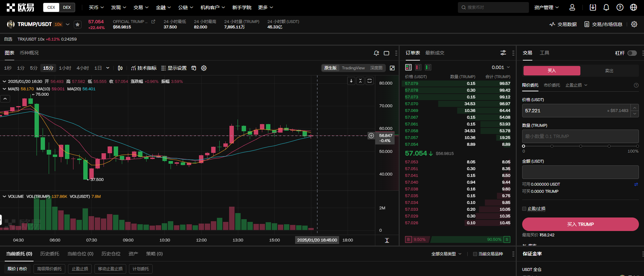Image resolution: width=644 pixels, height=276 pixels.
Task: Open 交易数据 trading data
Action: point(563,24)
